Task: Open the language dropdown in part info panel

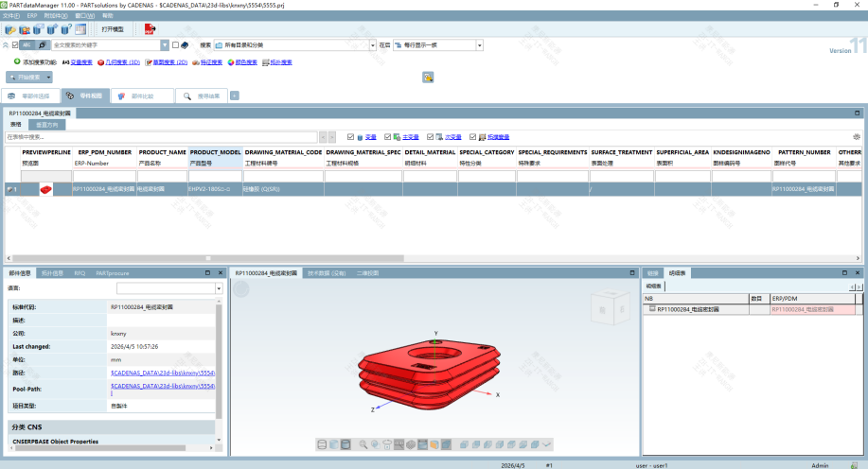Action: pyautogui.click(x=219, y=288)
